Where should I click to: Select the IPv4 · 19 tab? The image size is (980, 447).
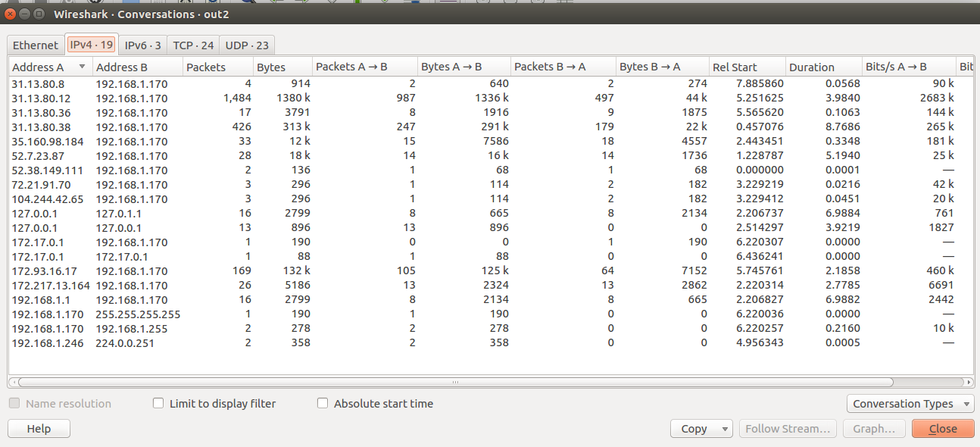click(91, 45)
